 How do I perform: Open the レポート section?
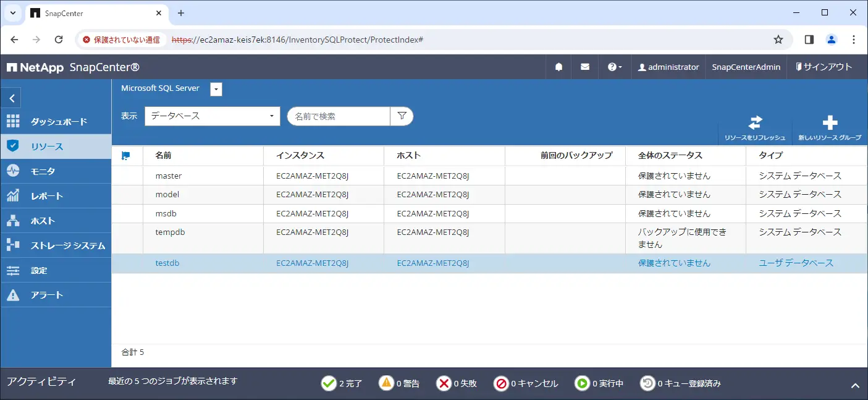[56, 196]
